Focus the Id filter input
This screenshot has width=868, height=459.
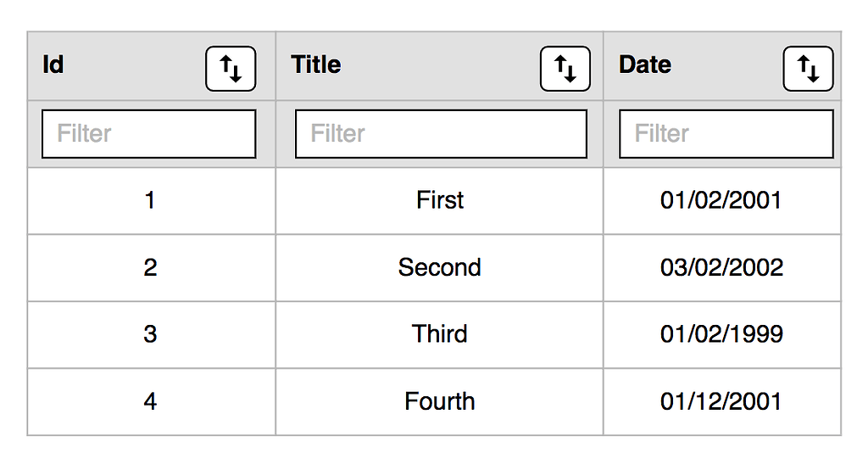click(148, 133)
